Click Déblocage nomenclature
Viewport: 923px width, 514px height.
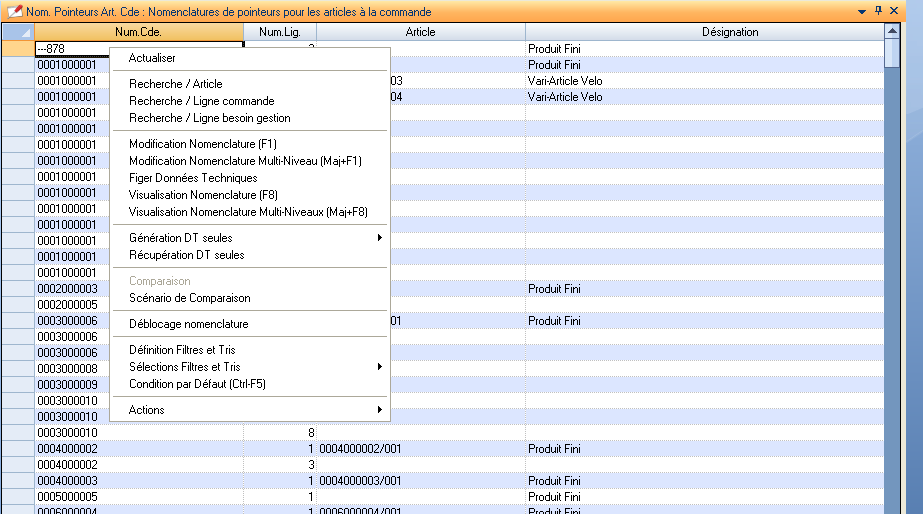click(189, 324)
